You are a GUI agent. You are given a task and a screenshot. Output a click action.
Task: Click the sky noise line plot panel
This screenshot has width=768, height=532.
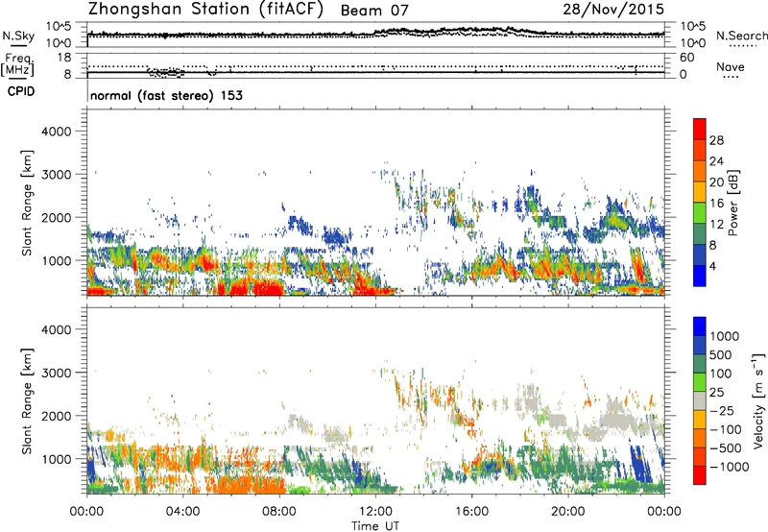click(x=375, y=35)
